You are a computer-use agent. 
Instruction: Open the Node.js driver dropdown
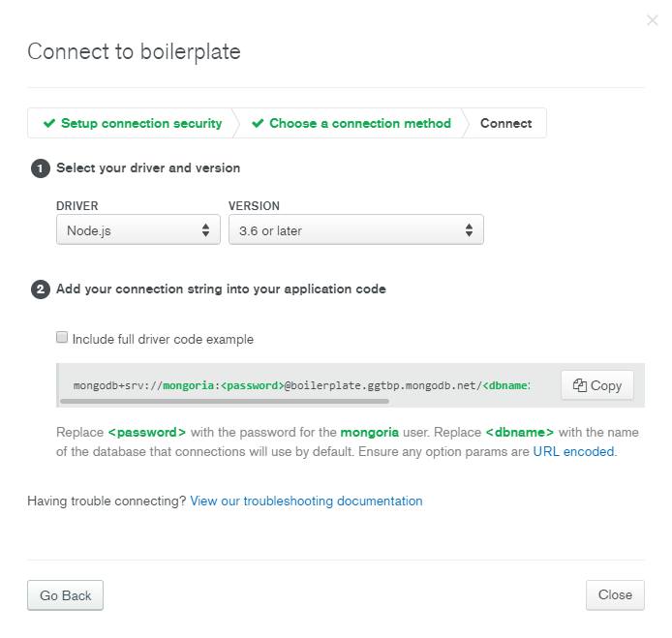click(138, 229)
